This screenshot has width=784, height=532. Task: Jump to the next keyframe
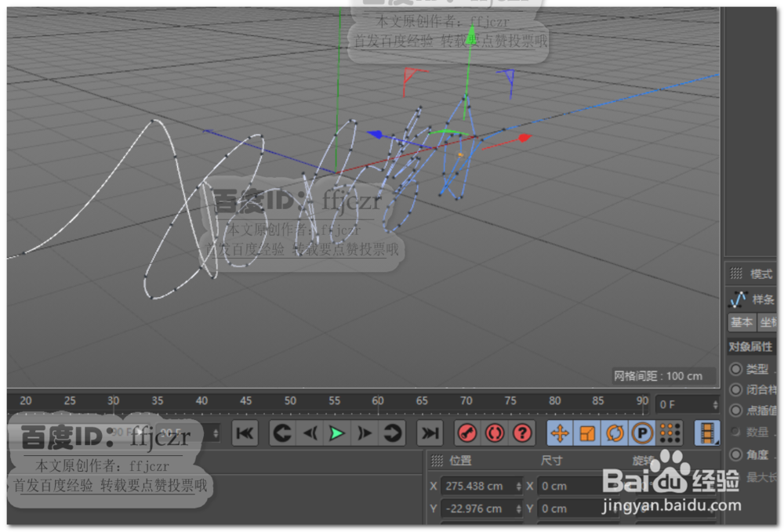tap(392, 433)
